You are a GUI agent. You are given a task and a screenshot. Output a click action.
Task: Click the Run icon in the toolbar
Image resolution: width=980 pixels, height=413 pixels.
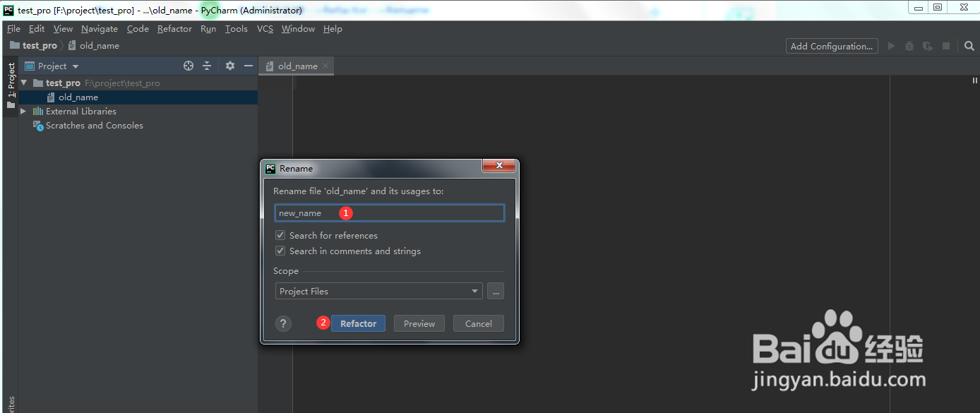891,46
